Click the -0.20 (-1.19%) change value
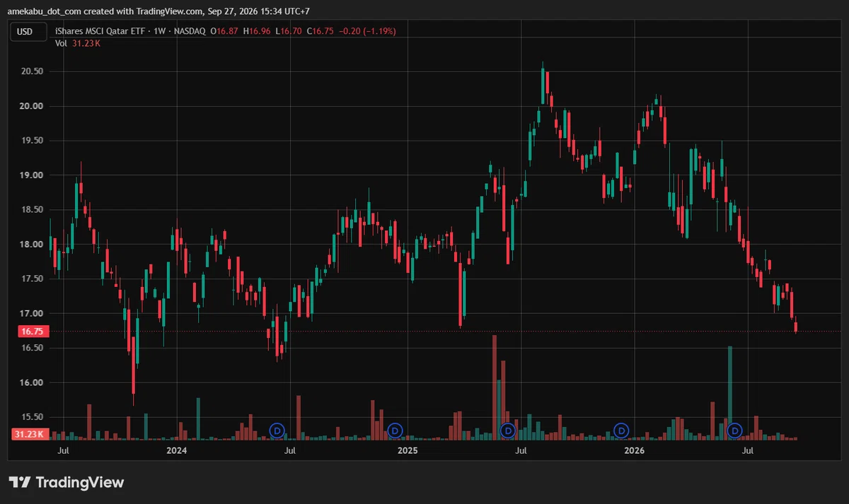The image size is (849, 504). coord(368,31)
